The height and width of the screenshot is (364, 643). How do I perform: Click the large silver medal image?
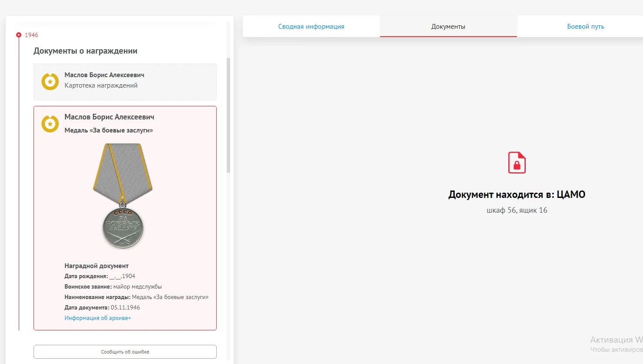click(x=123, y=196)
